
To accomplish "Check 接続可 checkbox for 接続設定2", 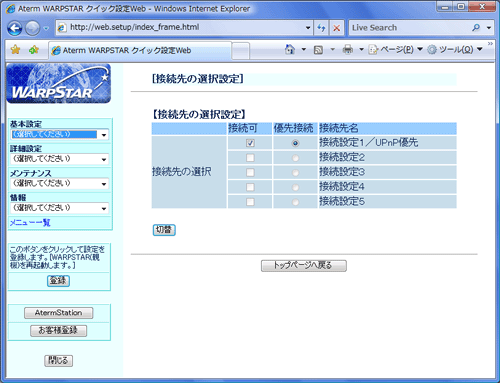I will (250, 158).
